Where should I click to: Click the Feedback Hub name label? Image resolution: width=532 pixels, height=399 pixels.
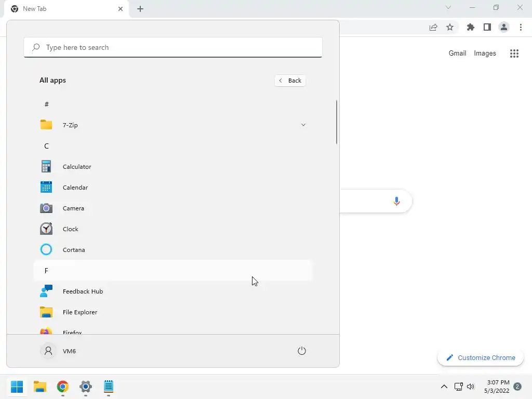point(83,291)
